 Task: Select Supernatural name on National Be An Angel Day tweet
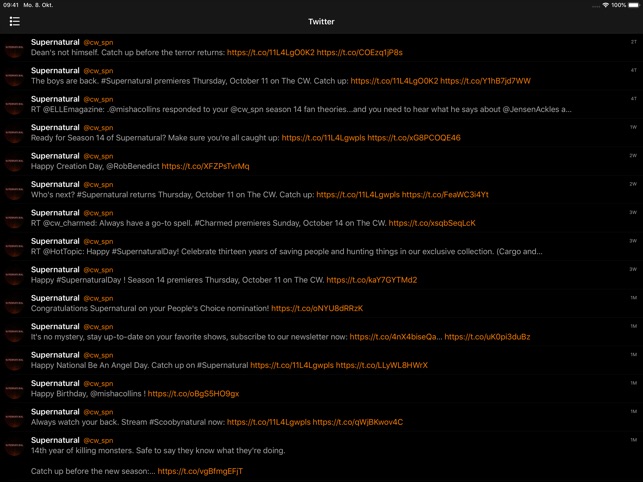coord(55,355)
